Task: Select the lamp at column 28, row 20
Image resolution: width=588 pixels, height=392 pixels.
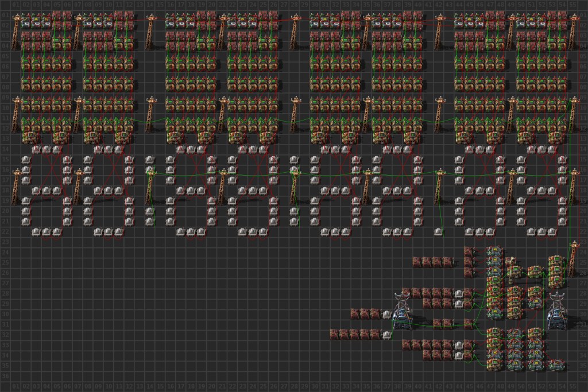Action: [293, 212]
